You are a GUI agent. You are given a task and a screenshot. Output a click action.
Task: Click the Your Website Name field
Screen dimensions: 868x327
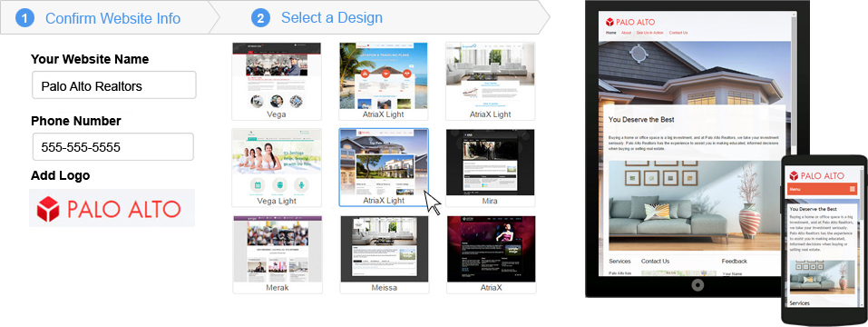114,85
